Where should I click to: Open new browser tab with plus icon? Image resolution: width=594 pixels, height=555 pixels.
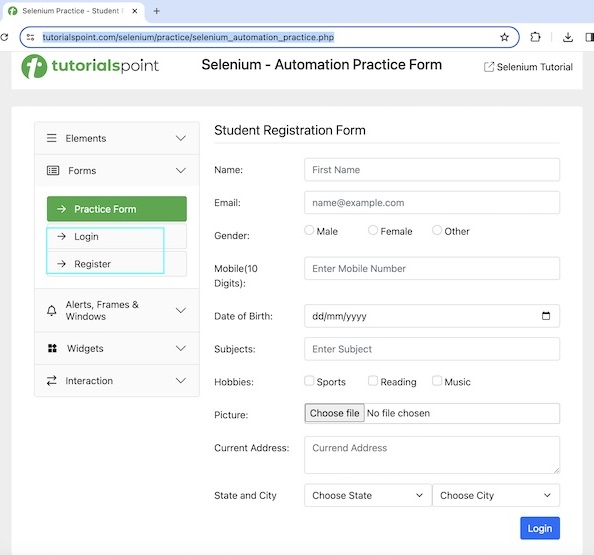pyautogui.click(x=156, y=11)
